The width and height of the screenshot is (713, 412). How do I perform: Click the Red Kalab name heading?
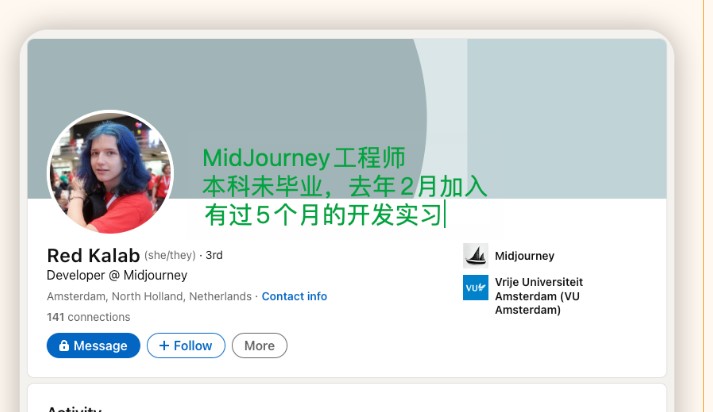pos(93,255)
